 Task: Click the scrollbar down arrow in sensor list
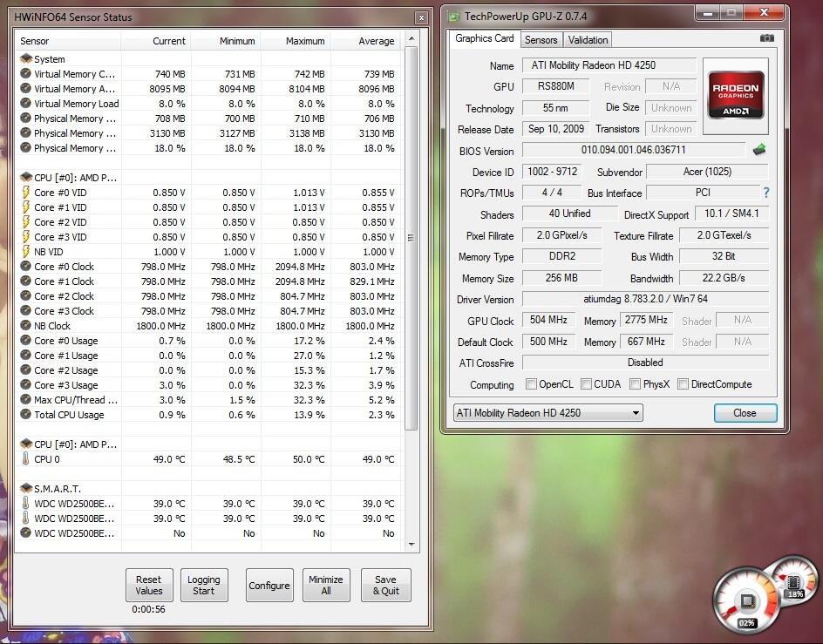[411, 545]
